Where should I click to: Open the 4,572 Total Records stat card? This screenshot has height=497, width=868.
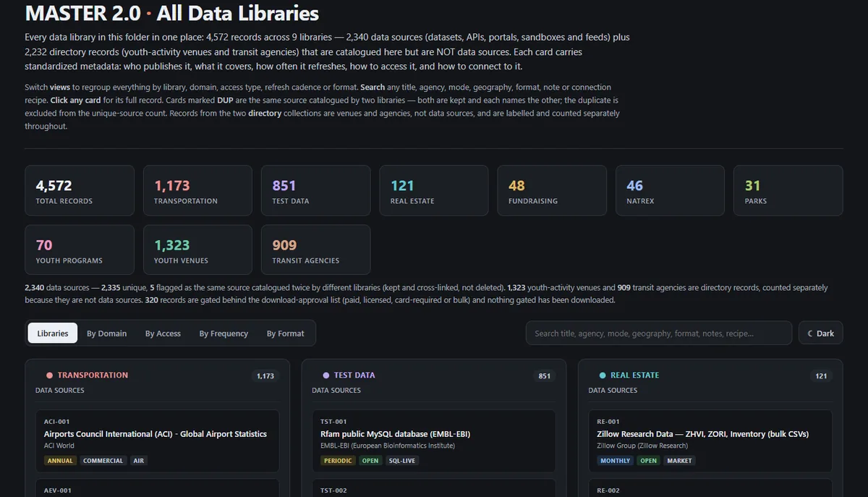click(80, 190)
